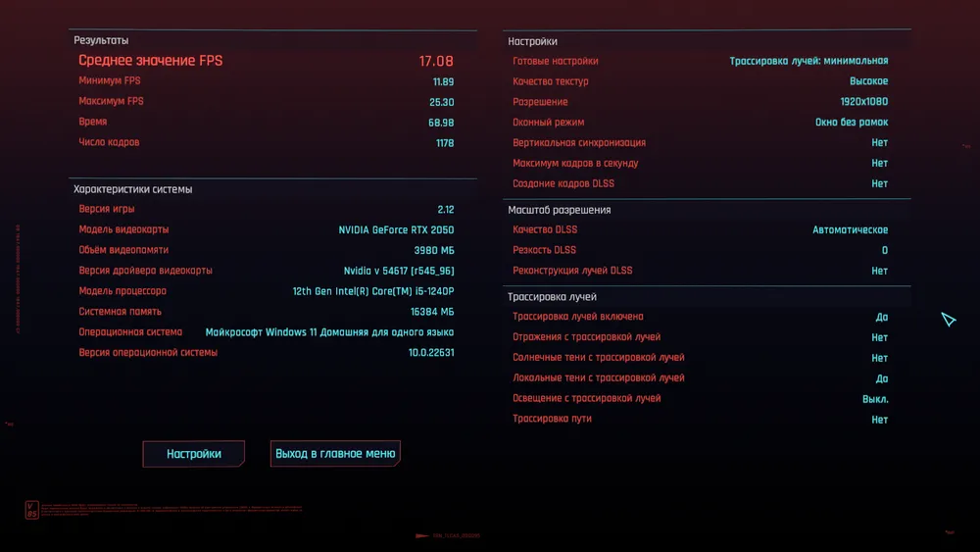Click Версия операционной системы label

click(148, 353)
